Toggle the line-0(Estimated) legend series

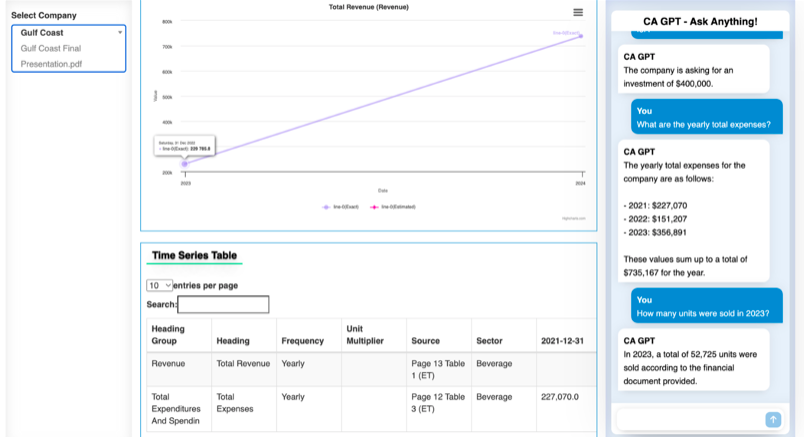393,207
